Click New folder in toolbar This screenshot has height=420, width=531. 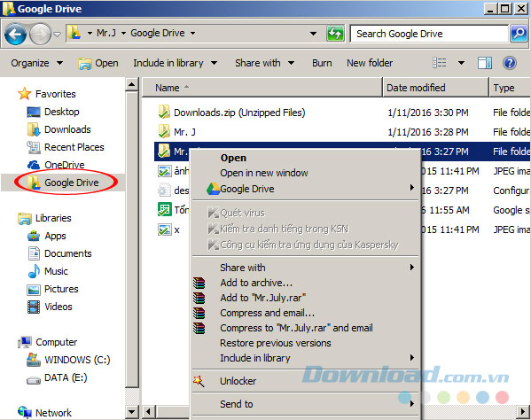click(x=370, y=63)
